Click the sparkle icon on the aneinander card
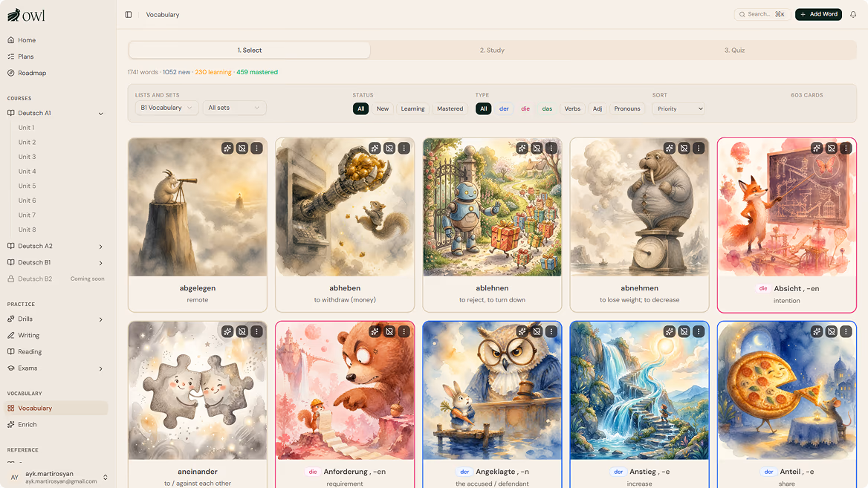 227,331
